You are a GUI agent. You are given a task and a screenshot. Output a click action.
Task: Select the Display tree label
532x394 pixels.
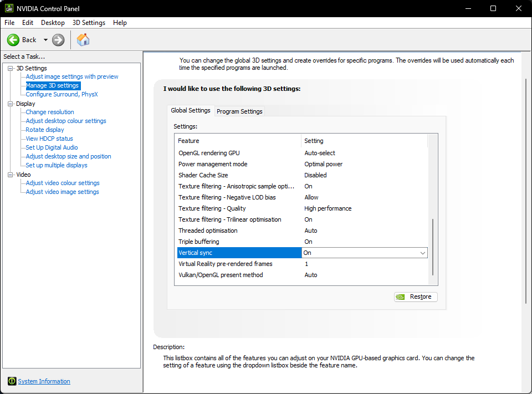point(25,104)
